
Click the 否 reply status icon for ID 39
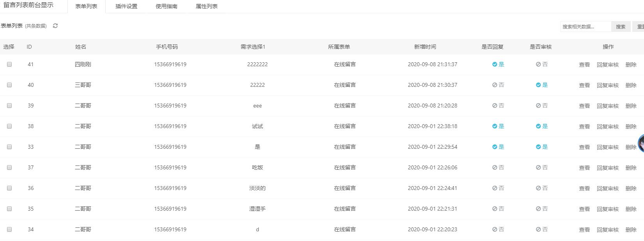point(494,106)
